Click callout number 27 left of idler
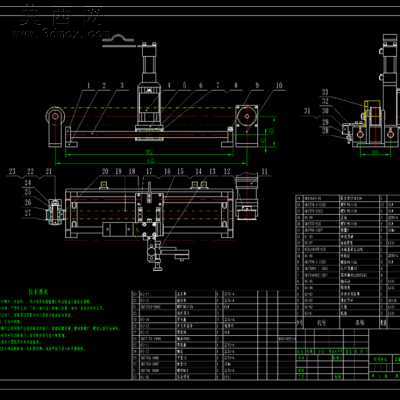This screenshot has height=400, width=400. 28,213
